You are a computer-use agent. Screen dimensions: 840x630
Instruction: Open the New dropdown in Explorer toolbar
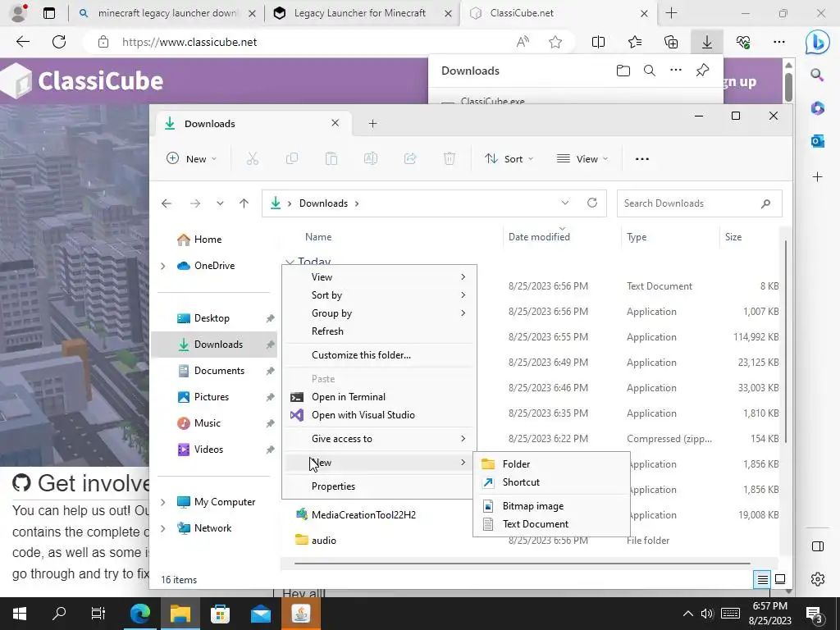192,158
